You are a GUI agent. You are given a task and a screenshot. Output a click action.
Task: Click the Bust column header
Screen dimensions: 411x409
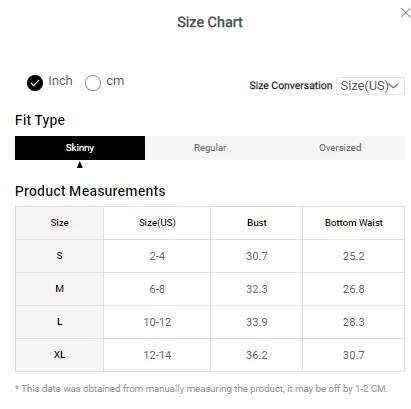click(257, 223)
